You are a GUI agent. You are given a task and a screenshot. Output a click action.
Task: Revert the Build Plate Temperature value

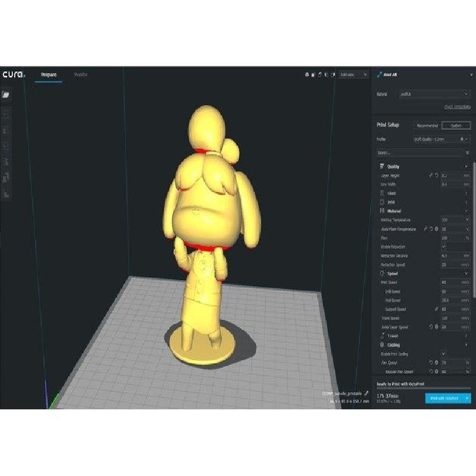(x=431, y=229)
